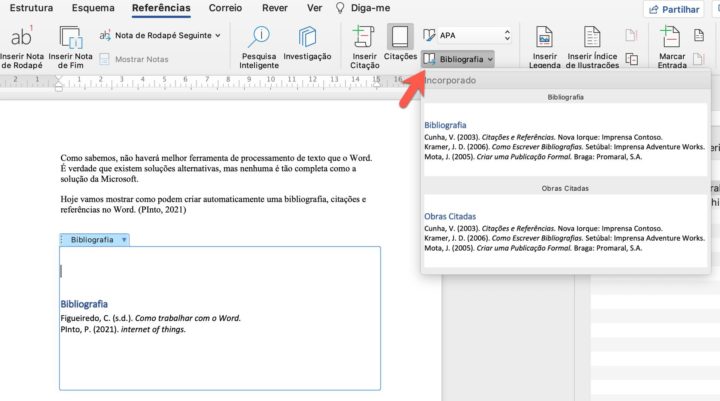Select the Bibliografia built-in gallery preview
Viewport: 720px width, 401px height.
coord(565,140)
